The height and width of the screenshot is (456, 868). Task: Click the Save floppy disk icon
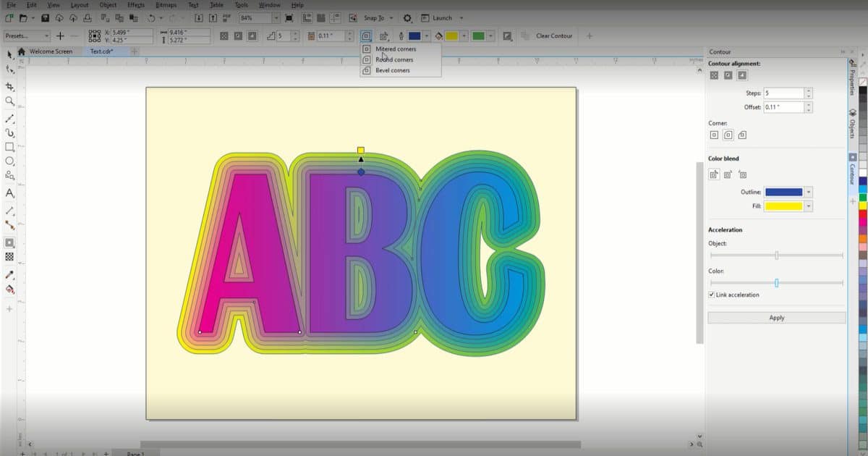click(46, 18)
